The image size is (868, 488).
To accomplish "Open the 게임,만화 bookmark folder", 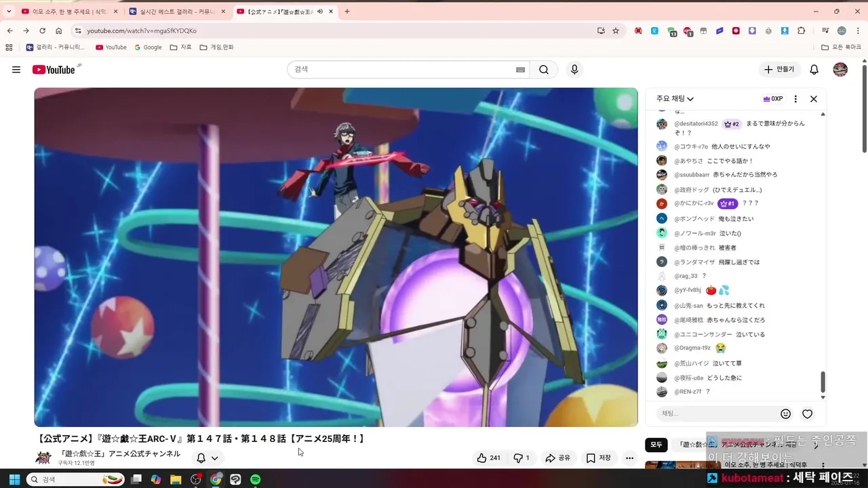I will click(x=216, y=47).
